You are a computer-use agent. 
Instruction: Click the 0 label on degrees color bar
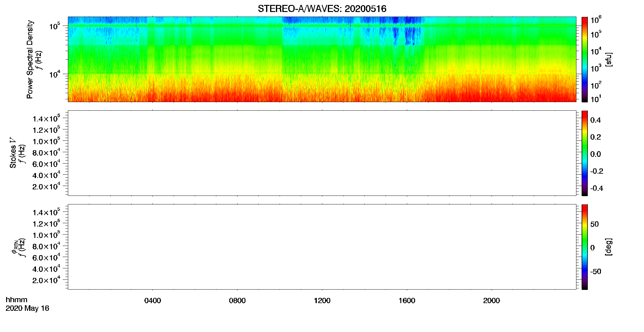pos(592,248)
